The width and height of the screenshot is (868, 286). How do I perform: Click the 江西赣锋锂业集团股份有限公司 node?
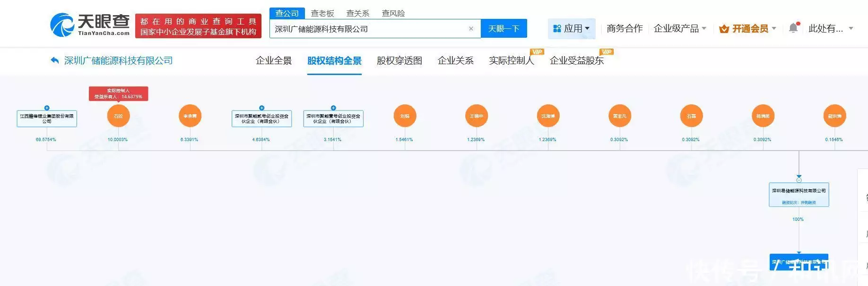pyautogui.click(x=47, y=118)
